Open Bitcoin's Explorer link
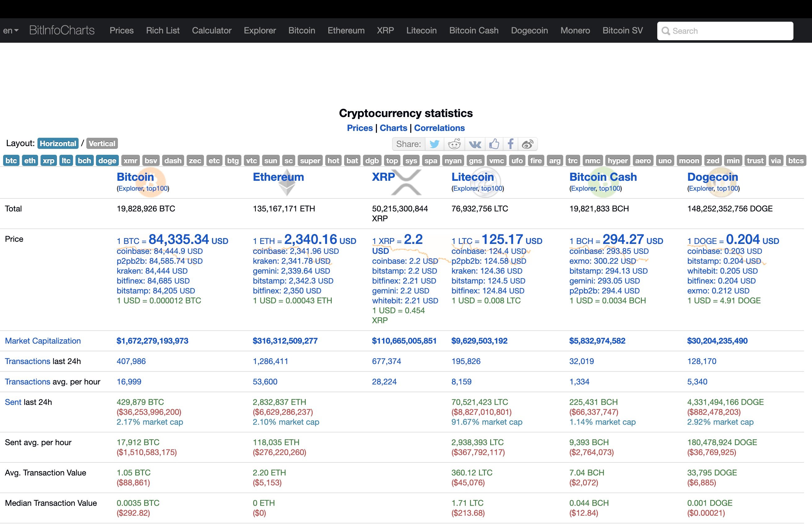This screenshot has height=525, width=812. [x=131, y=189]
